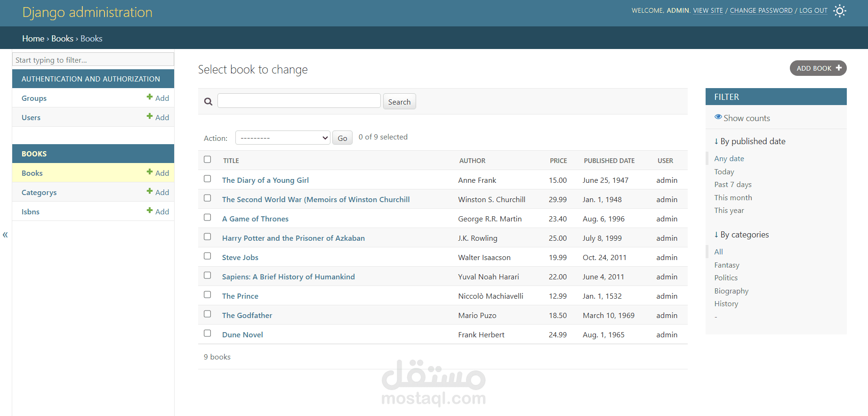
Task: Add a new Category from sidebar
Action: [158, 192]
